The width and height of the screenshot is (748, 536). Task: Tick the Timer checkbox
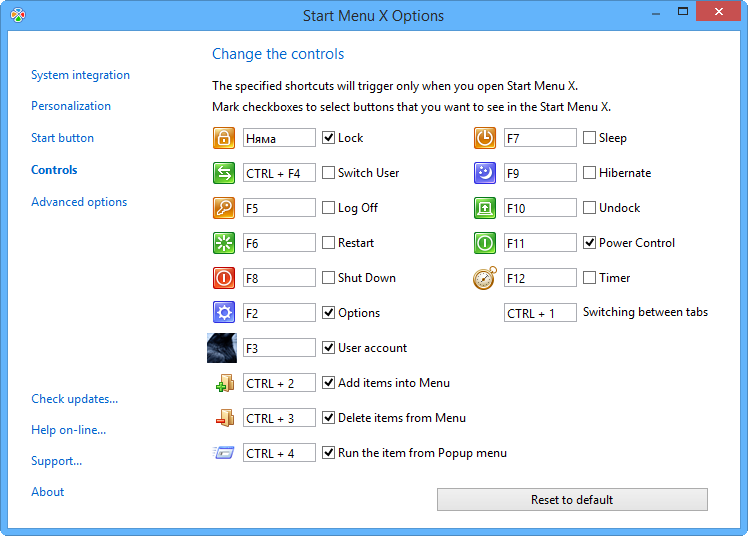click(x=589, y=278)
